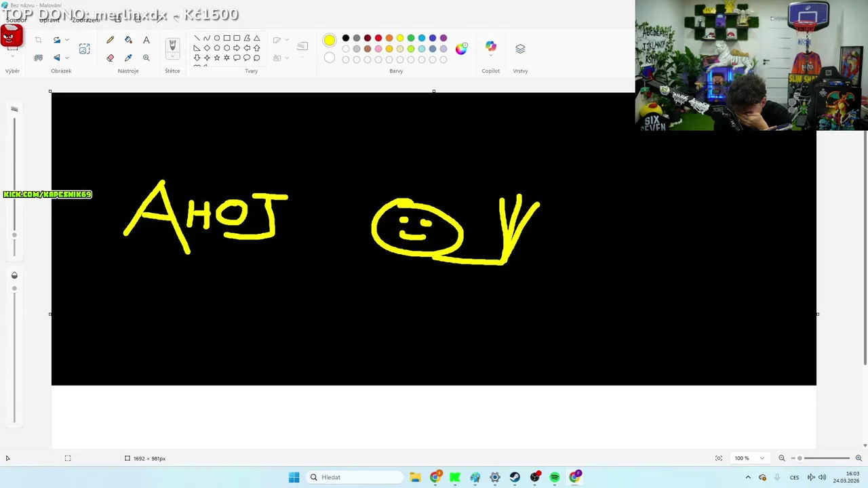
Task: Open the Copilot menu
Action: tap(490, 47)
